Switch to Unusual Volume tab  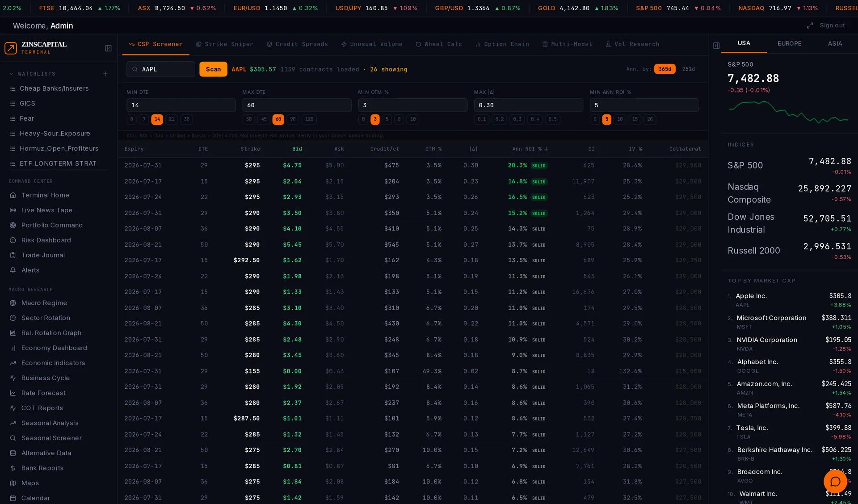(x=372, y=44)
